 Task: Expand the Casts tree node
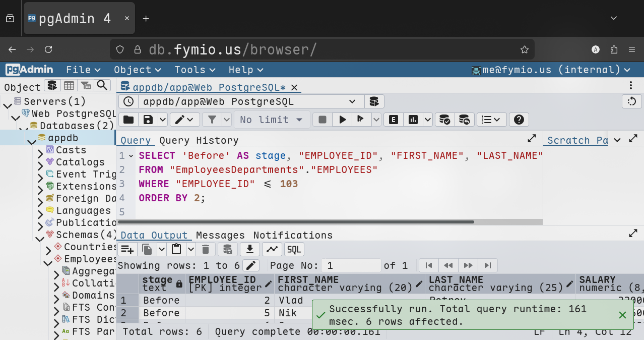(40, 151)
